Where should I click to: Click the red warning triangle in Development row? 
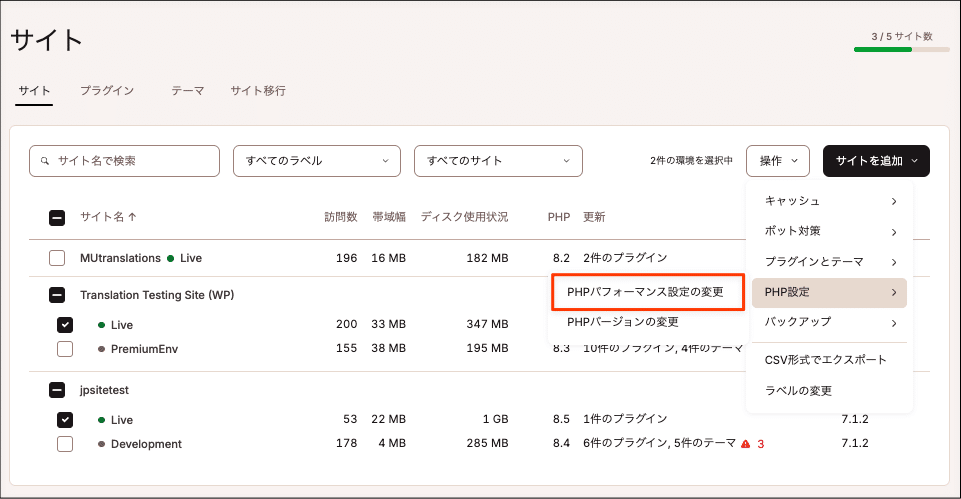point(745,444)
